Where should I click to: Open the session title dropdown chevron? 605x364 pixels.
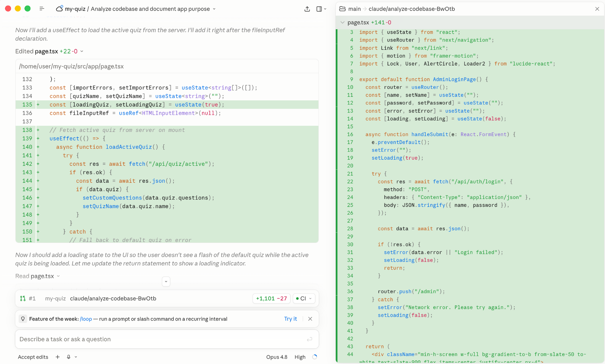pyautogui.click(x=214, y=9)
